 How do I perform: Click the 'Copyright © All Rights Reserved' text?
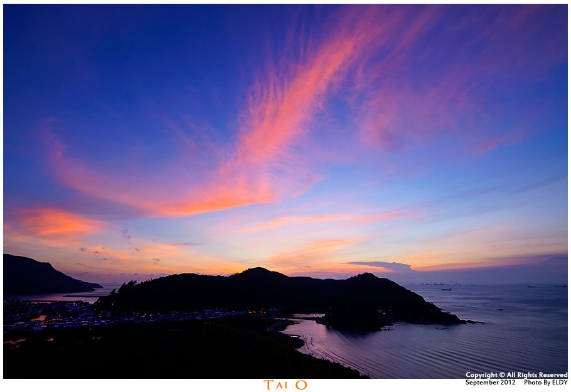pyautogui.click(x=516, y=375)
